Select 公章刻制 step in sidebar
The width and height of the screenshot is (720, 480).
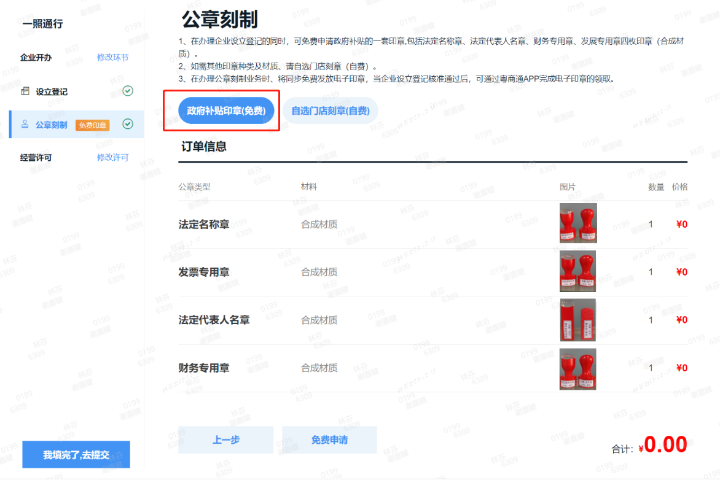51,125
